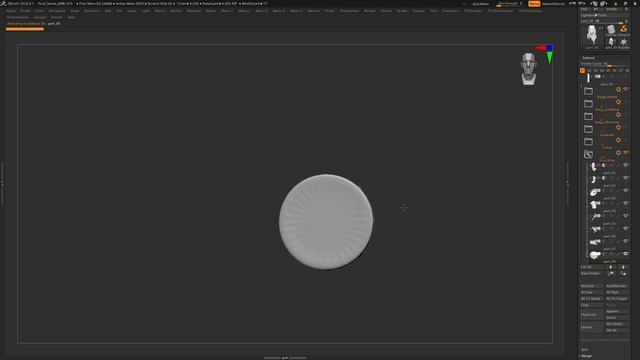The height and width of the screenshot is (360, 640).
Task: Select the PolyMesh3D star tool icon
Action: [624, 42]
